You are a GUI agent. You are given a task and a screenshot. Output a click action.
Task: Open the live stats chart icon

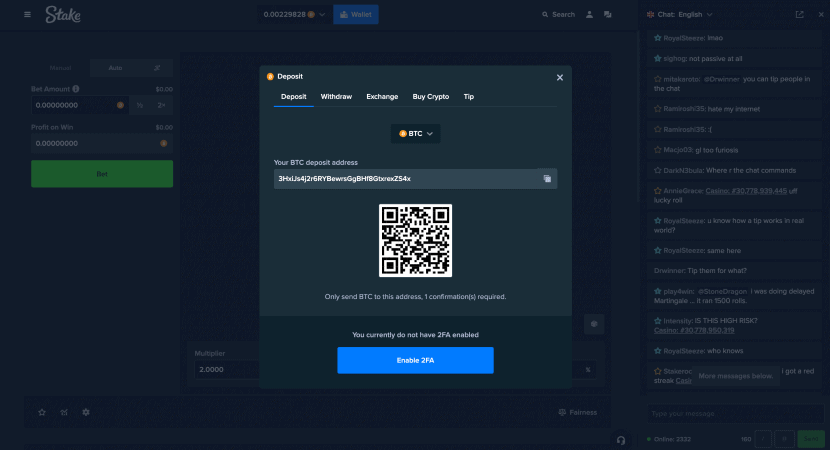point(64,412)
